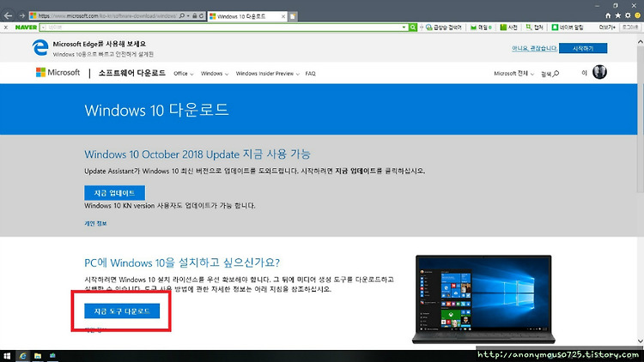Click the 지금 도구 다운로드 button
The height and width of the screenshot is (362, 644).
coord(122,311)
